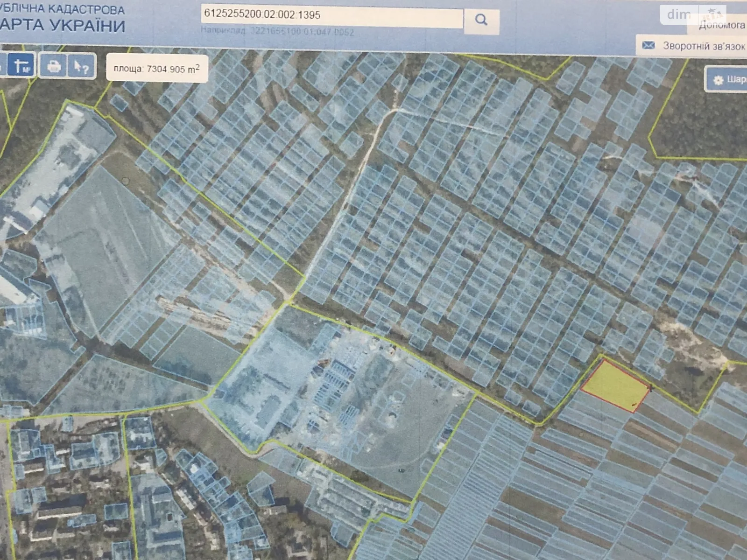Click the площа area result label
747x560 pixels.
[156, 69]
